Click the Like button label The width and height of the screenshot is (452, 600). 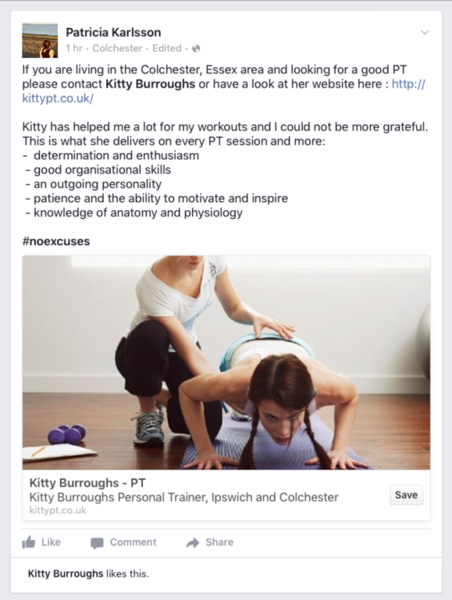51,542
